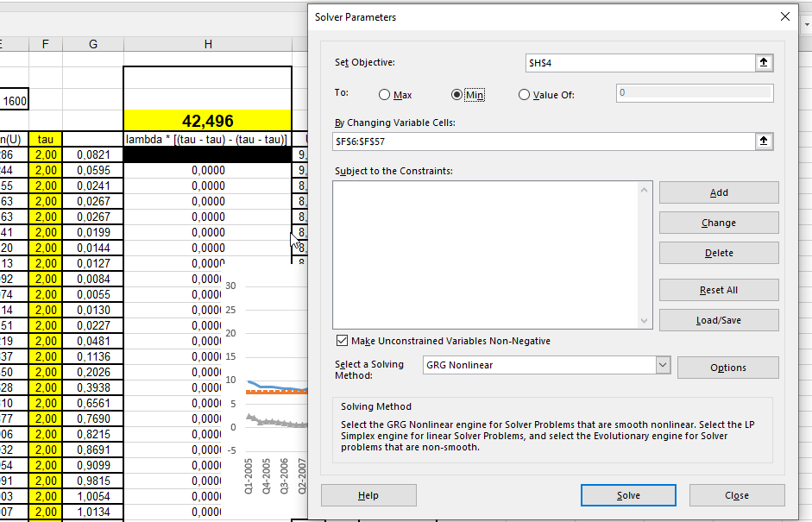Screen dimensions: 812x522
Task: Select the Min radio button
Action: click(x=457, y=95)
